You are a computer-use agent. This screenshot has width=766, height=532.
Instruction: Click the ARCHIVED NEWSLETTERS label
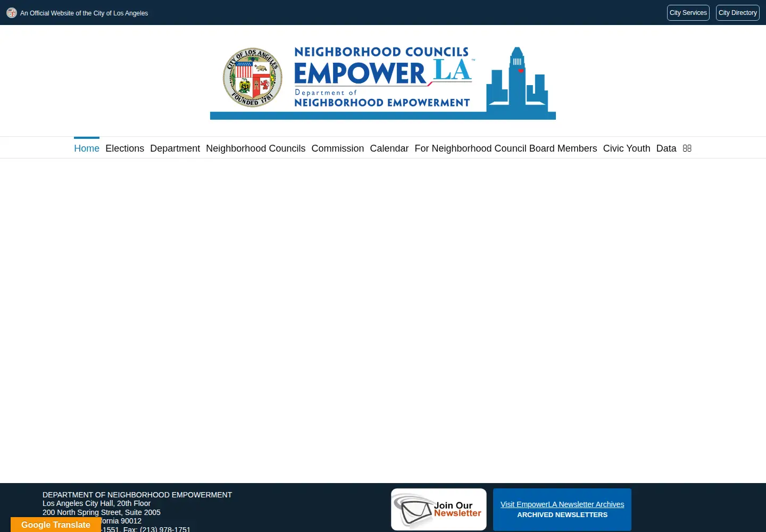click(562, 515)
